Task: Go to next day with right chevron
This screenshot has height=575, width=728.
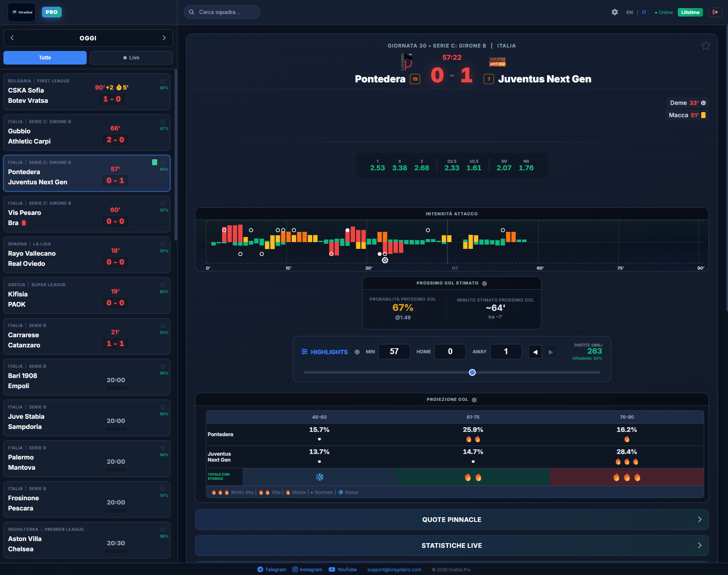Action: coord(164,38)
